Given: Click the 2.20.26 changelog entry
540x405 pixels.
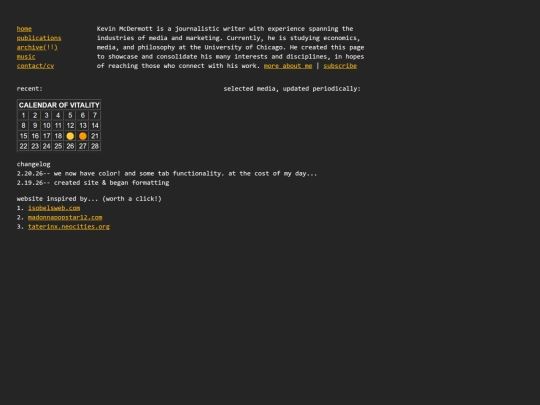Looking at the screenshot, I should [167, 174].
